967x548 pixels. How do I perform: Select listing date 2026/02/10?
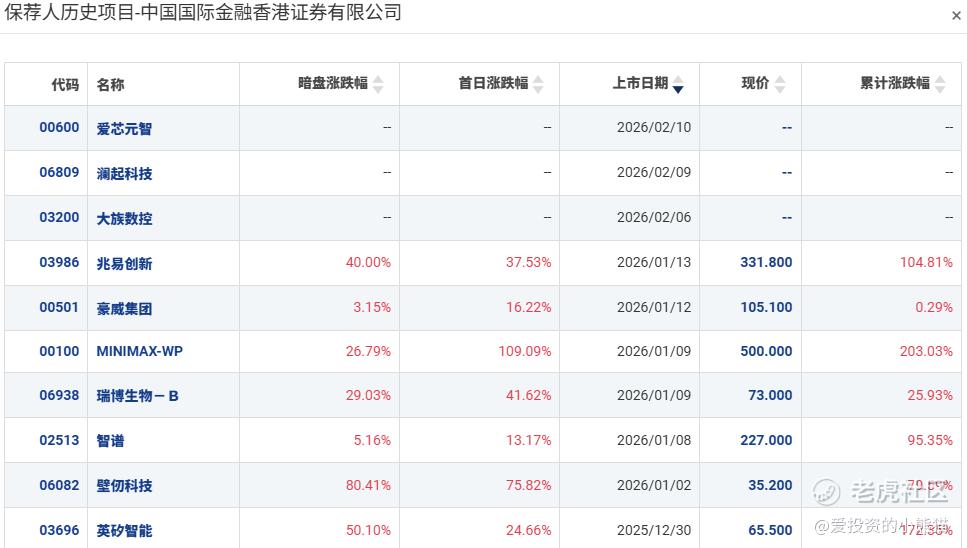pos(654,128)
